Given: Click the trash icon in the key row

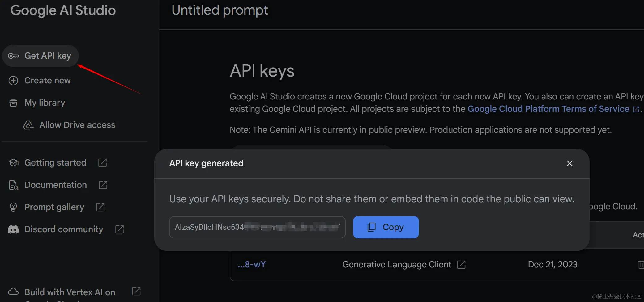Looking at the screenshot, I should (641, 265).
